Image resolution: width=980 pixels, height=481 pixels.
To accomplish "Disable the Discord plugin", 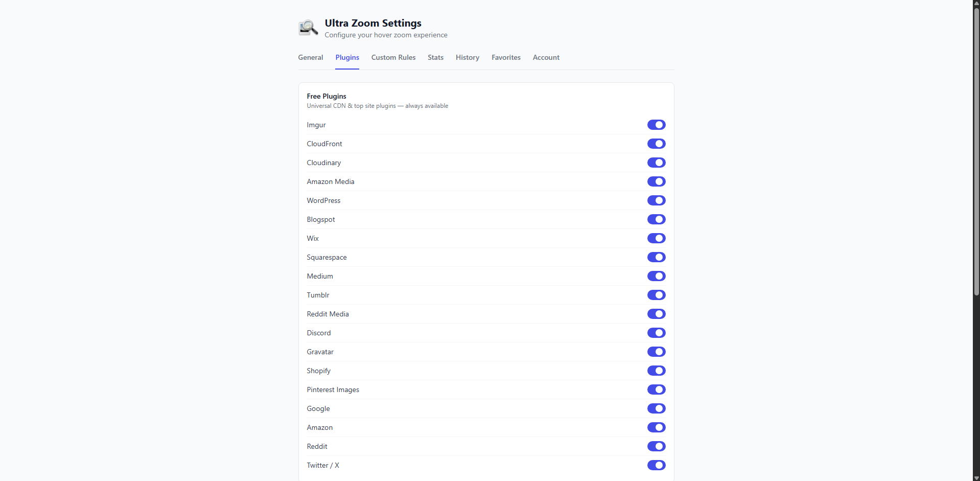I will point(657,333).
